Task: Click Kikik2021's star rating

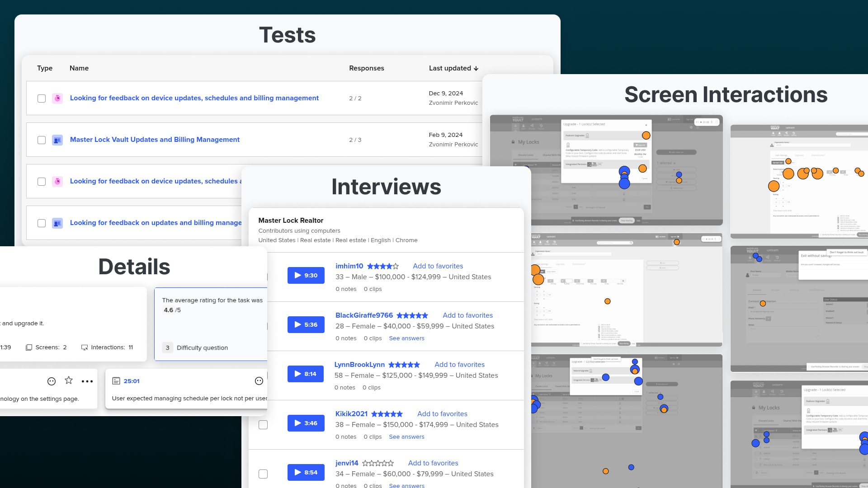Action: [387, 414]
